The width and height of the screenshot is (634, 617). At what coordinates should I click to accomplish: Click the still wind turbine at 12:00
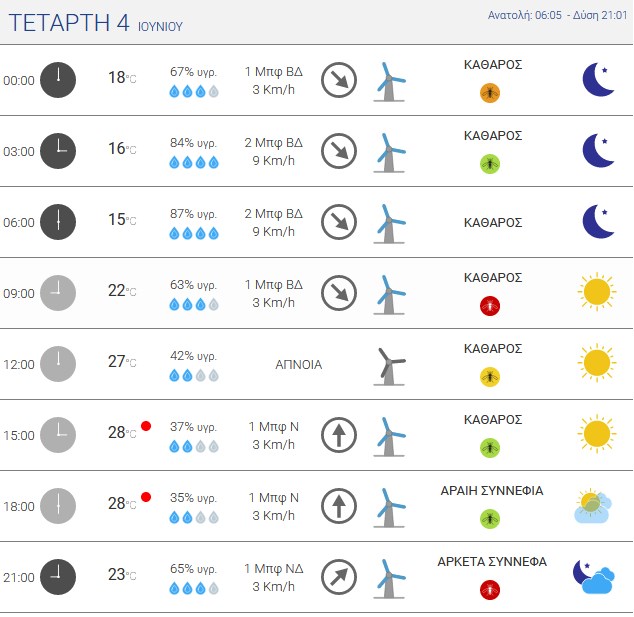coord(389,366)
